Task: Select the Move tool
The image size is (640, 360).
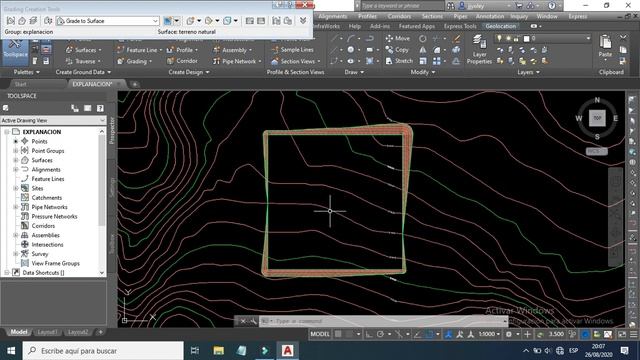Action: click(398, 38)
